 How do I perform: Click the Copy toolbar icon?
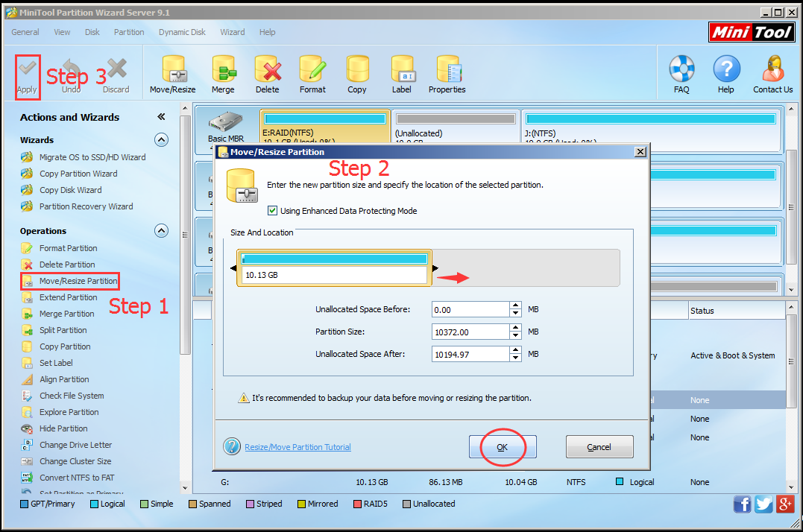coord(357,69)
